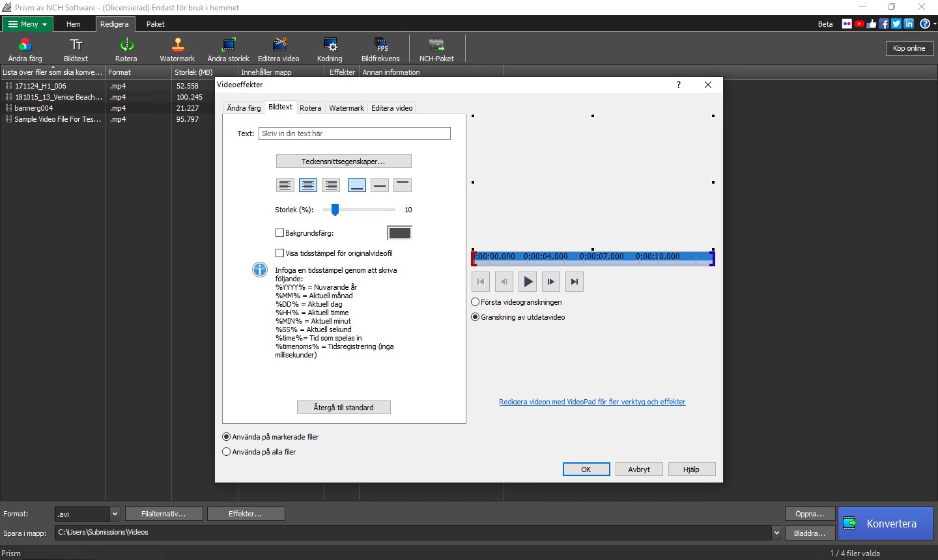Open the Editera video toolbar tool
Image resolution: width=938 pixels, height=560 pixels.
tap(279, 49)
